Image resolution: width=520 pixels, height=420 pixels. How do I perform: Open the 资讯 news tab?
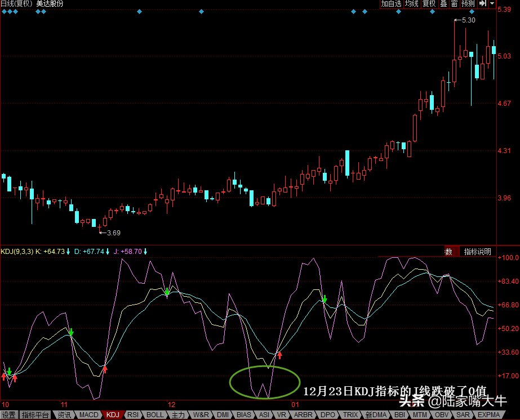point(64,415)
